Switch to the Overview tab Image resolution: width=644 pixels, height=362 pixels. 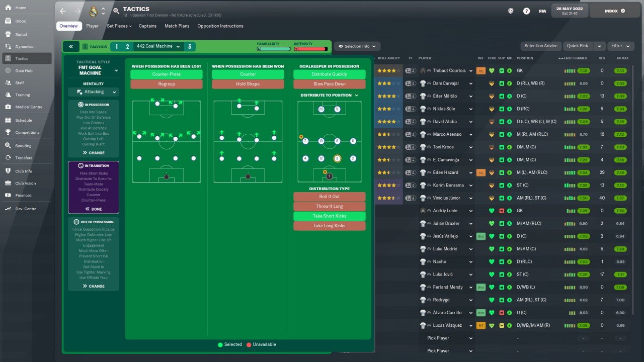(68, 26)
